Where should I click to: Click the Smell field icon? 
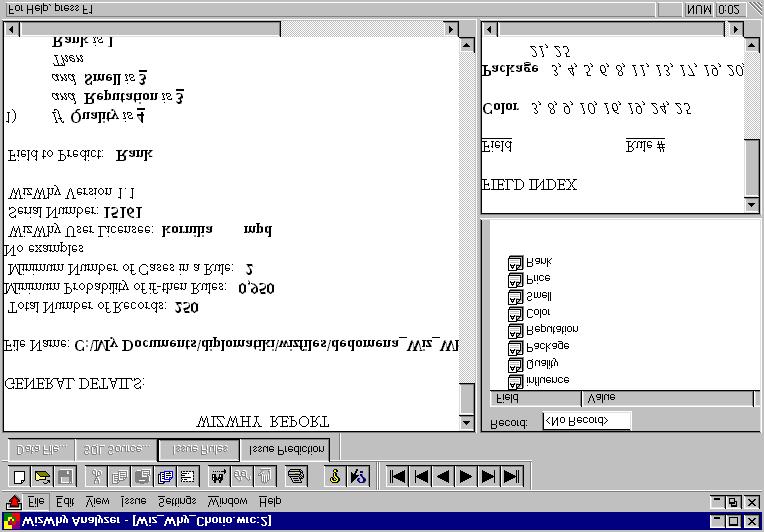click(515, 297)
